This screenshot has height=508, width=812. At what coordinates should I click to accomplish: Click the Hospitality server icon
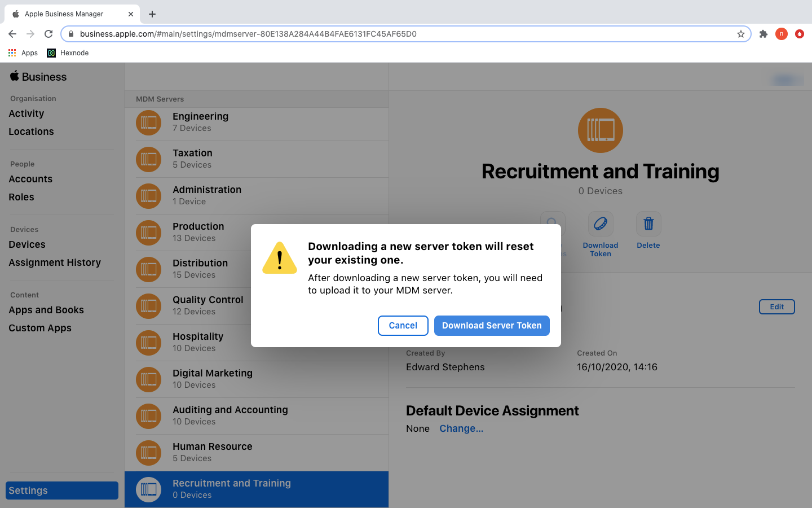coord(148,343)
